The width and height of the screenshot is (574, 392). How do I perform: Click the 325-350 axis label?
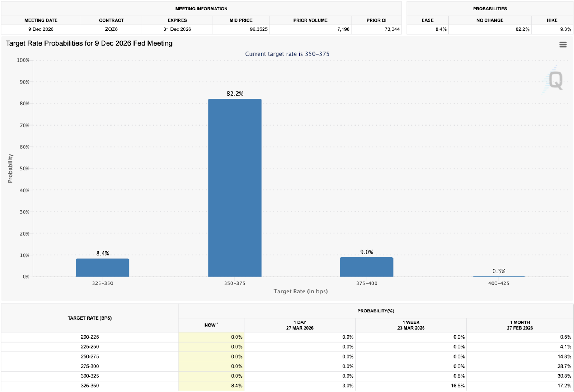[102, 283]
